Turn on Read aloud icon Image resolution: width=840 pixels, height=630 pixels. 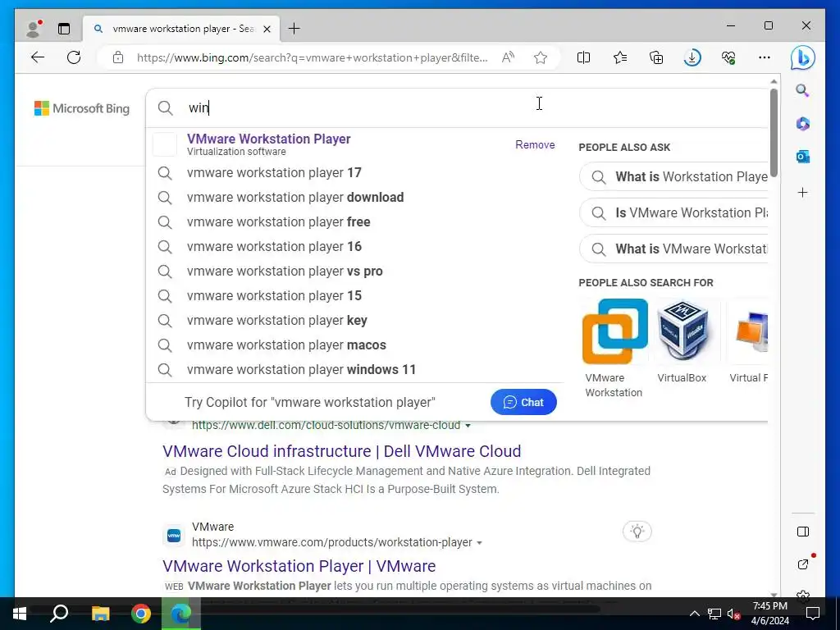[x=508, y=57]
